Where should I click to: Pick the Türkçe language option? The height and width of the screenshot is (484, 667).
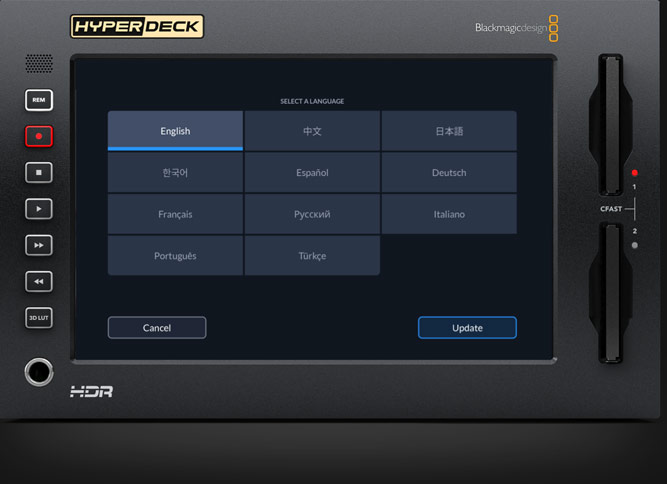coord(312,256)
